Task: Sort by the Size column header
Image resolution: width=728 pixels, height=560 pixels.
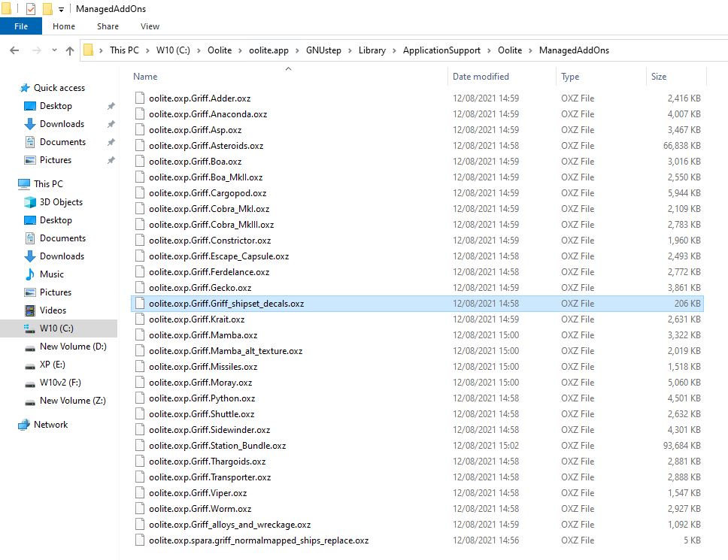Action: point(659,77)
